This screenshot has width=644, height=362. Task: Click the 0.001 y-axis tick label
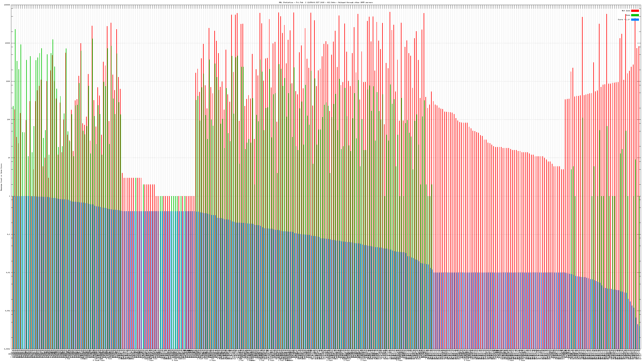point(7,311)
